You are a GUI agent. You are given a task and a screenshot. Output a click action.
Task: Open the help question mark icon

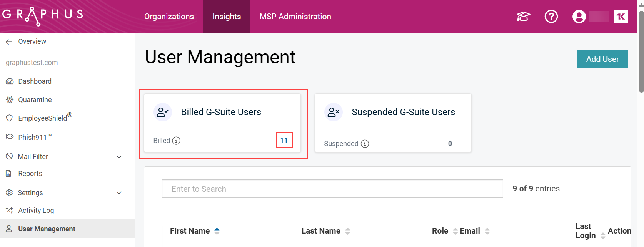551,17
